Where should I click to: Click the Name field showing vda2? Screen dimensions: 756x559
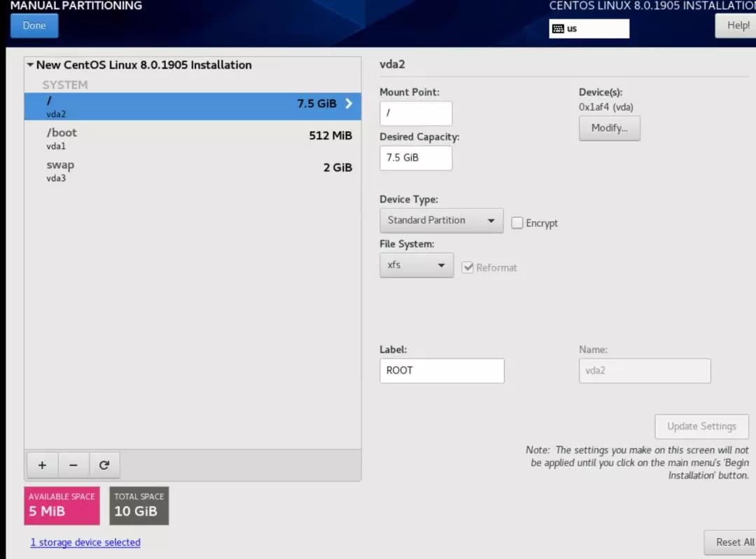coord(645,371)
